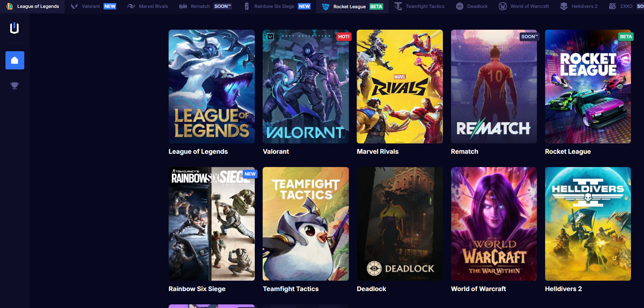Click the Deadlock title under card

(x=371, y=289)
